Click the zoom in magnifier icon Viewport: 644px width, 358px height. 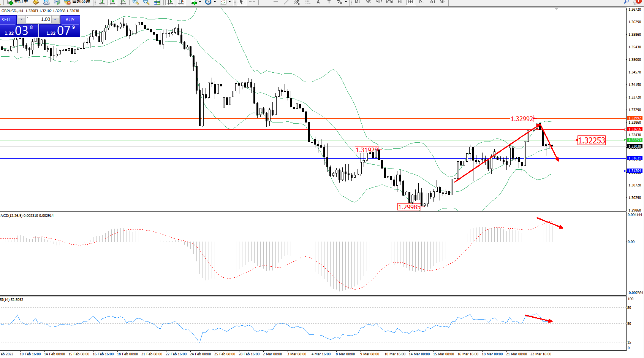(135, 2)
